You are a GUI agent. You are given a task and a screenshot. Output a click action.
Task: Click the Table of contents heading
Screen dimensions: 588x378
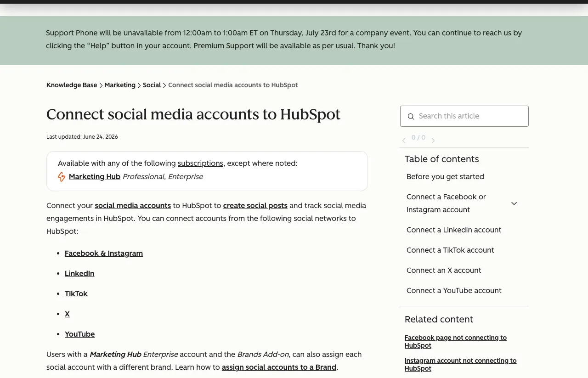(442, 159)
